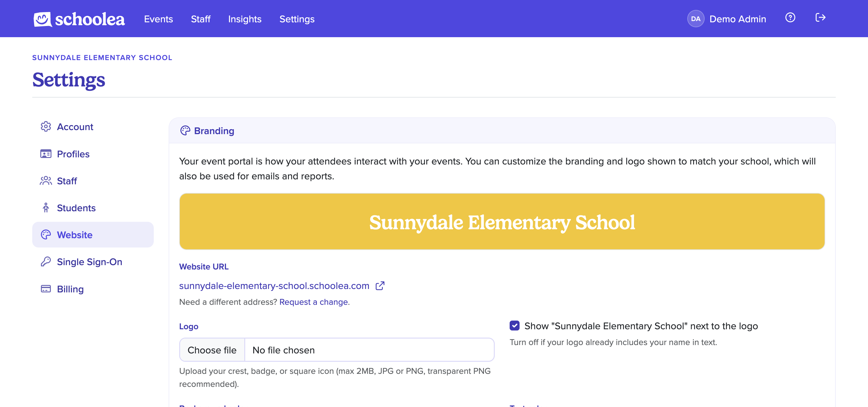The width and height of the screenshot is (868, 407).
Task: Click the Demo Admin user name
Action: [737, 19]
